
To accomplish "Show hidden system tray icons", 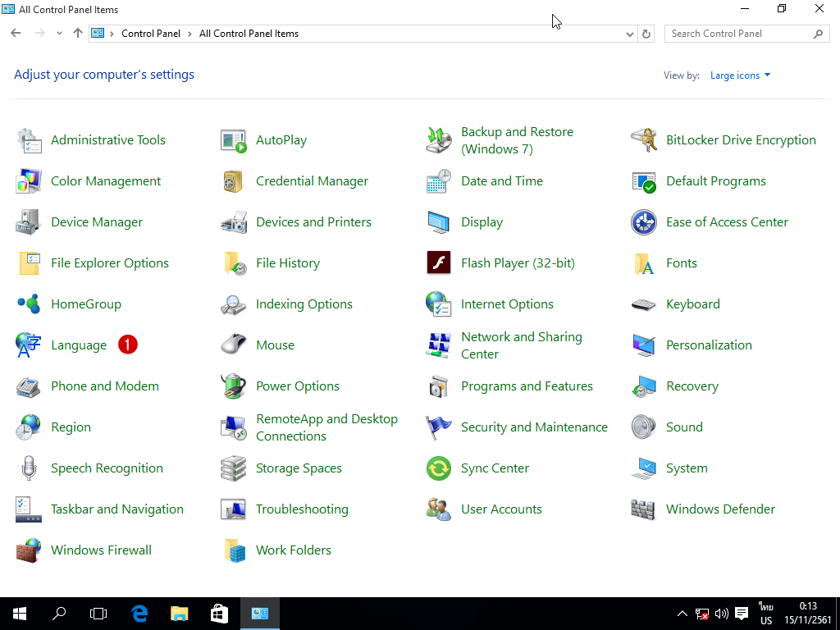I will [682, 614].
